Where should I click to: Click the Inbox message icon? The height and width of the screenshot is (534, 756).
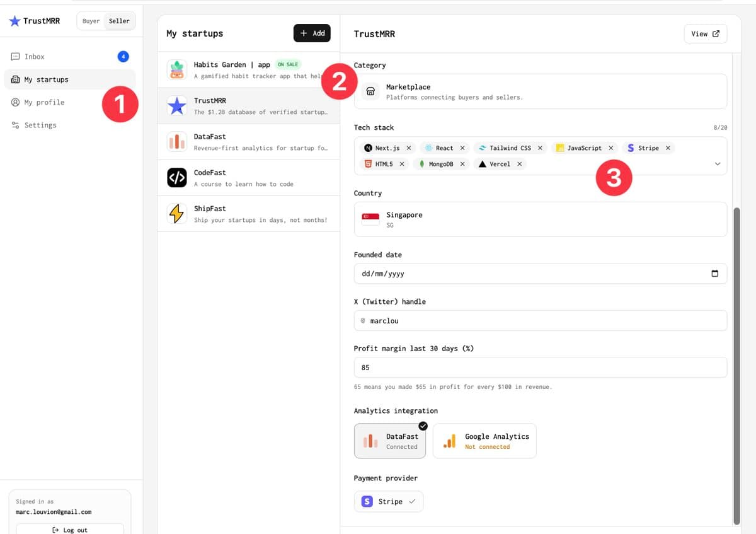click(15, 57)
